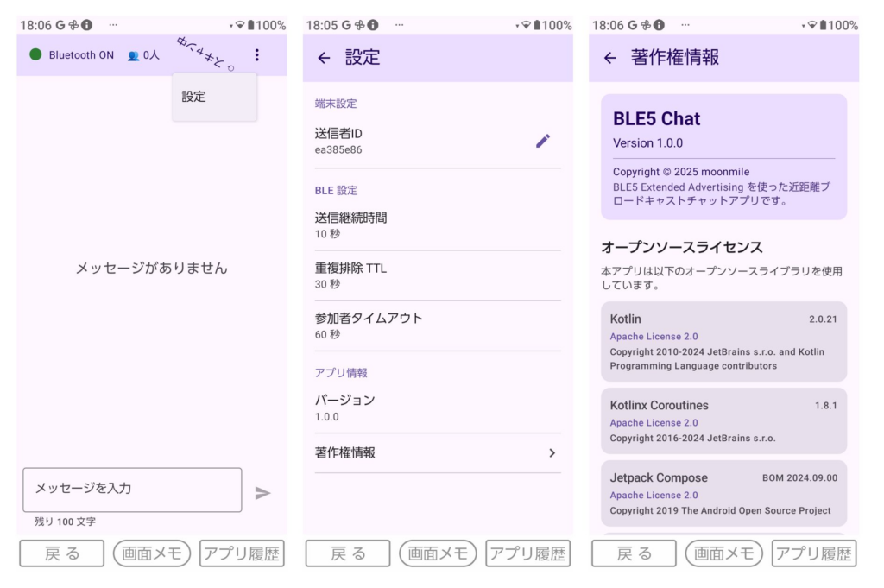Select 設定 from the popup menu
The image size is (884, 588).
[194, 97]
